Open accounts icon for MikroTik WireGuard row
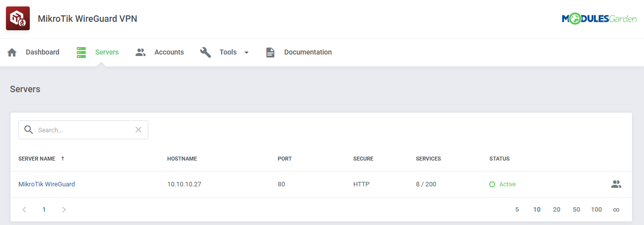 point(616,184)
